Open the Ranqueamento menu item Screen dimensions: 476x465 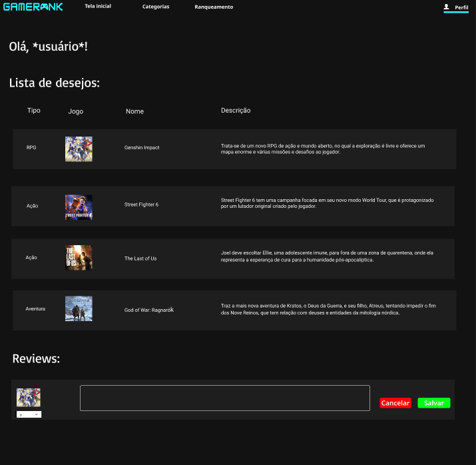click(x=214, y=7)
